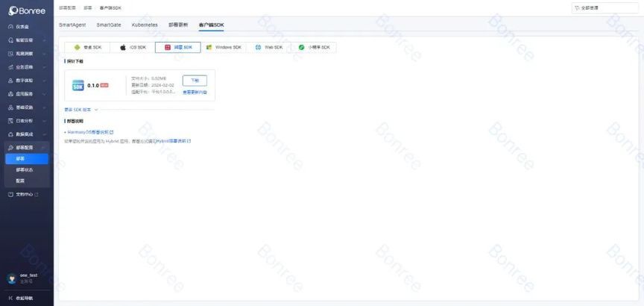Expand the 数字体验 sidebar chevron
This screenshot has width=644, height=306.
pyautogui.click(x=44, y=81)
